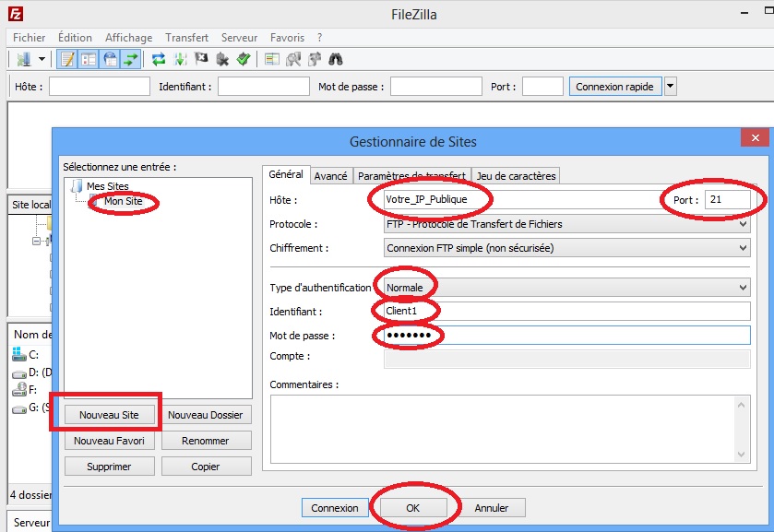
Task: Expand the Connexion rapide history dropdown
Action: [x=670, y=87]
